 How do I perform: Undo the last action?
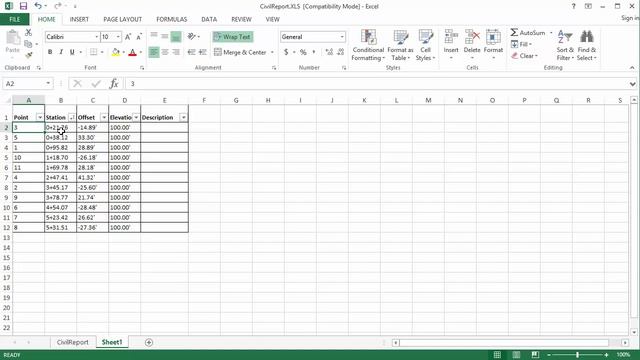click(x=38, y=6)
